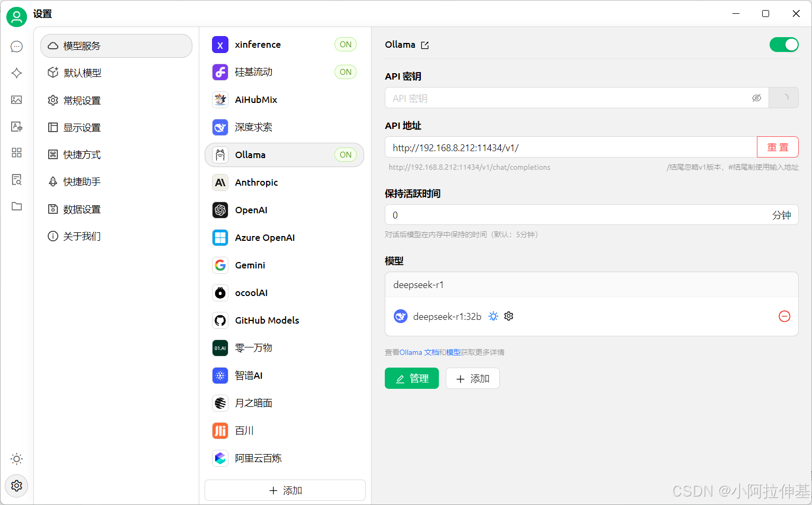Screen dimensions: 812x505
Task: Open the translate sidebar icon
Action: [16, 126]
